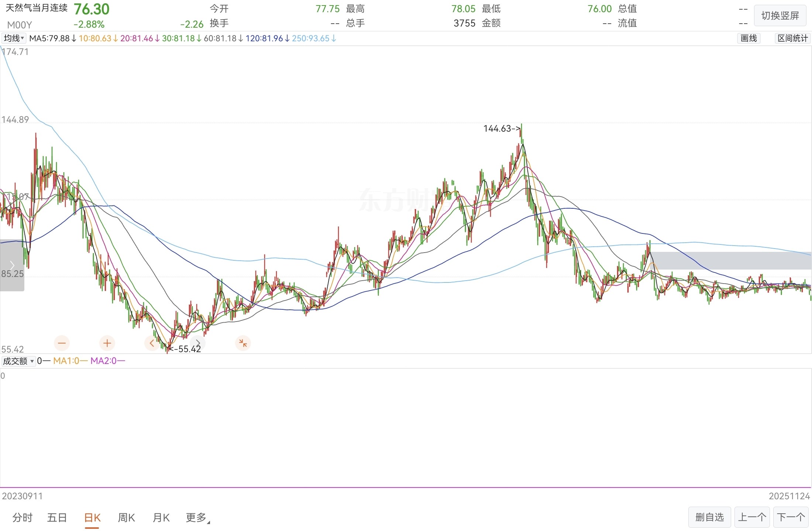Go to previous instrument with 上一个

coord(752,517)
